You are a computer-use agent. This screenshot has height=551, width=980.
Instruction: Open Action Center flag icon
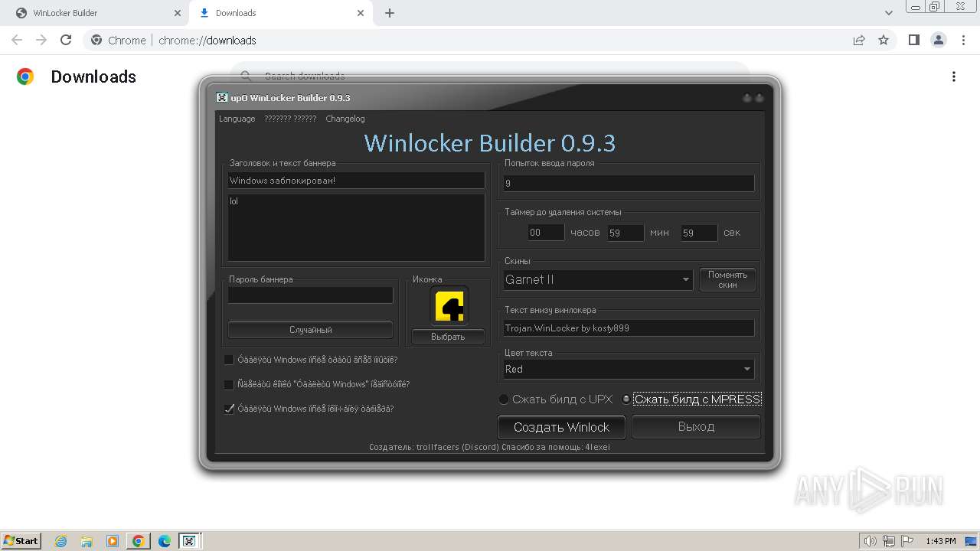coord(906,541)
